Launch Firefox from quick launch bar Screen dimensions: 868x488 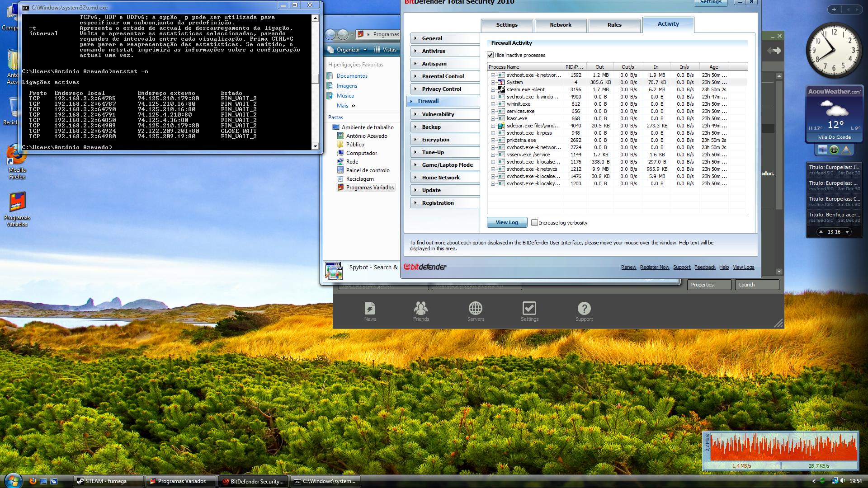pyautogui.click(x=33, y=481)
